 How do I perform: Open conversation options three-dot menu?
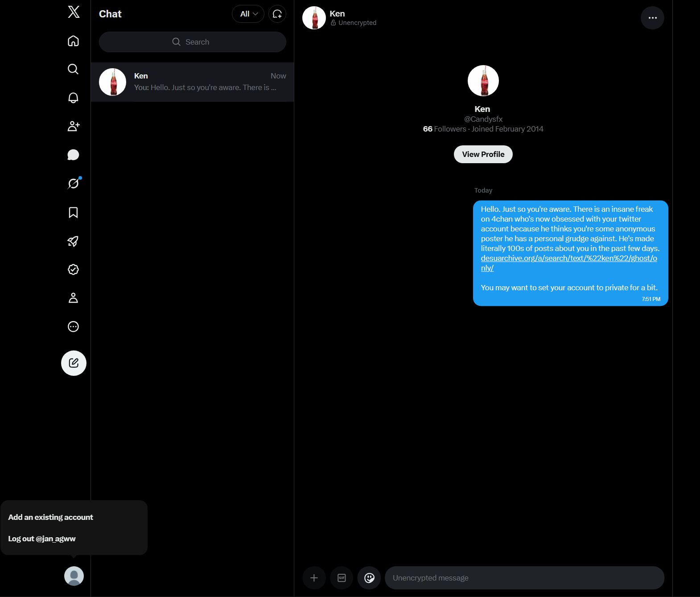pyautogui.click(x=653, y=18)
